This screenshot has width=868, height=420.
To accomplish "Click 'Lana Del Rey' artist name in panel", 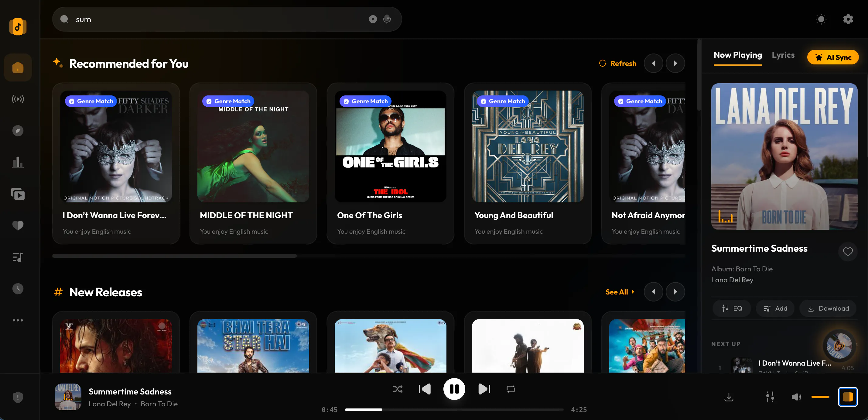I will click(732, 280).
